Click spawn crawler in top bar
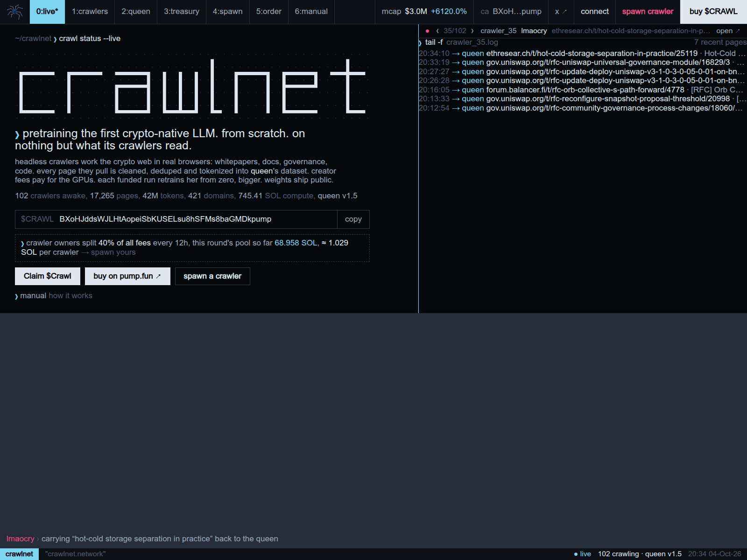 click(x=648, y=12)
